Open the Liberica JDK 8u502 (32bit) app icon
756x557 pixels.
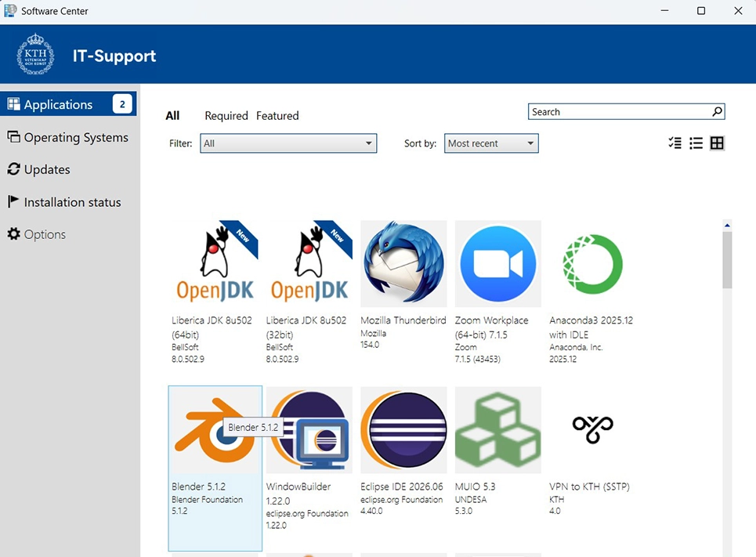pyautogui.click(x=309, y=263)
